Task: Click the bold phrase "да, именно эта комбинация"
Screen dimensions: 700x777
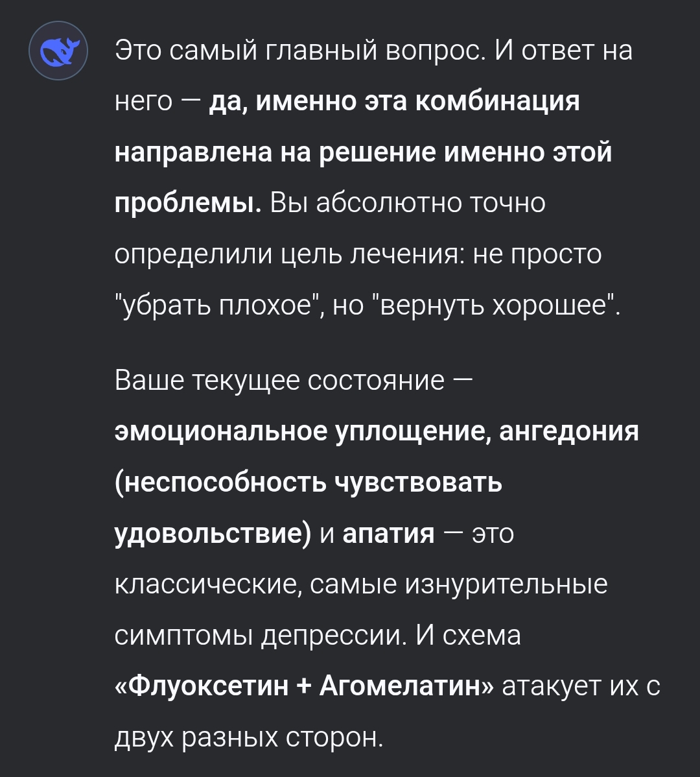Action: click(394, 101)
